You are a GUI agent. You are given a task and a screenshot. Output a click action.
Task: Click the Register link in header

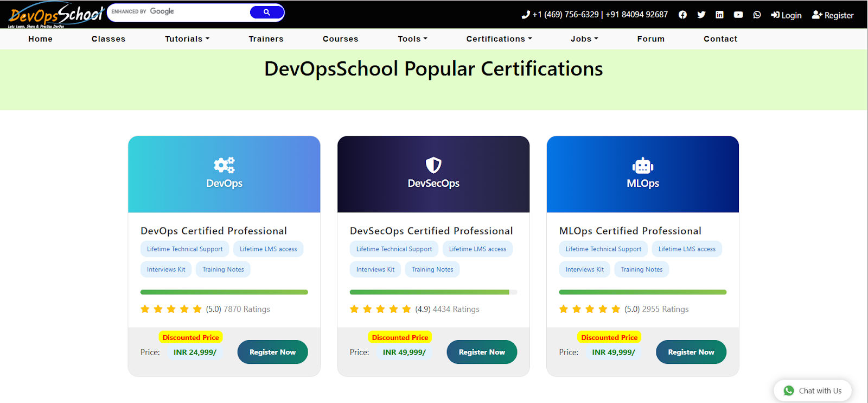click(833, 15)
